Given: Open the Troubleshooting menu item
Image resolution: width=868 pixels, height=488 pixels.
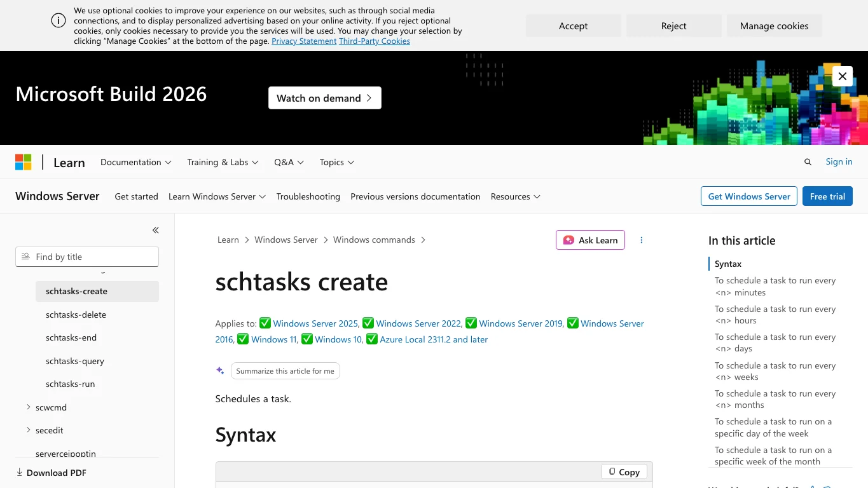Looking at the screenshot, I should pos(308,196).
